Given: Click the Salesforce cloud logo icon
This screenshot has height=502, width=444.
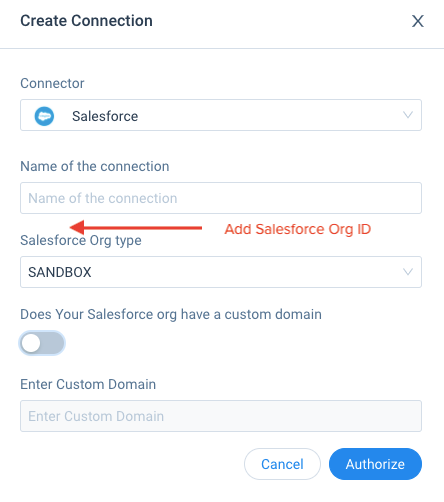Looking at the screenshot, I should coord(44,116).
